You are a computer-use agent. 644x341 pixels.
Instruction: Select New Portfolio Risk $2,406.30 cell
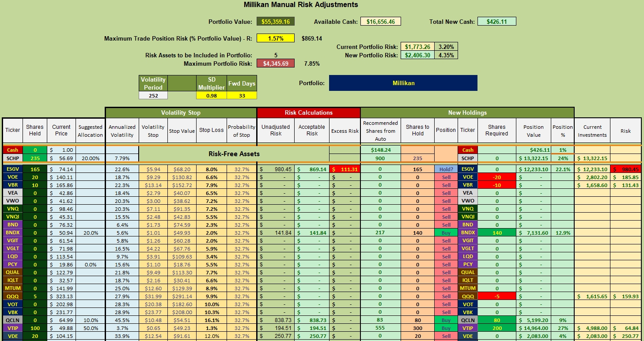click(x=417, y=55)
